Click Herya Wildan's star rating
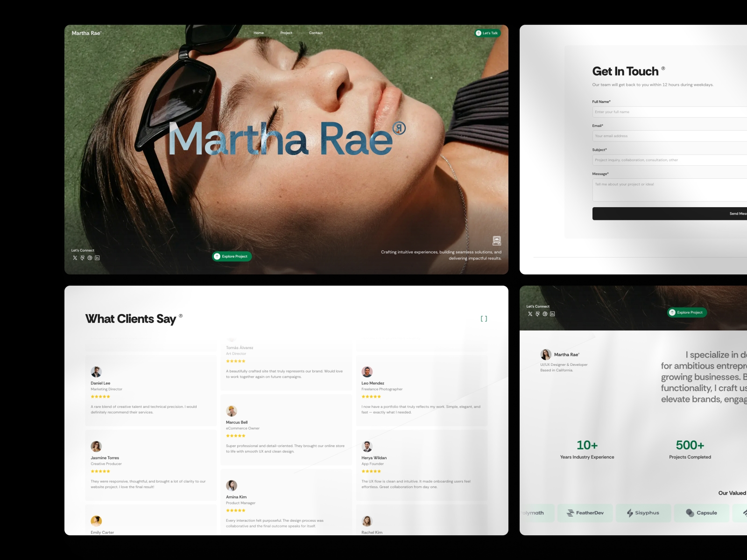 point(371,471)
